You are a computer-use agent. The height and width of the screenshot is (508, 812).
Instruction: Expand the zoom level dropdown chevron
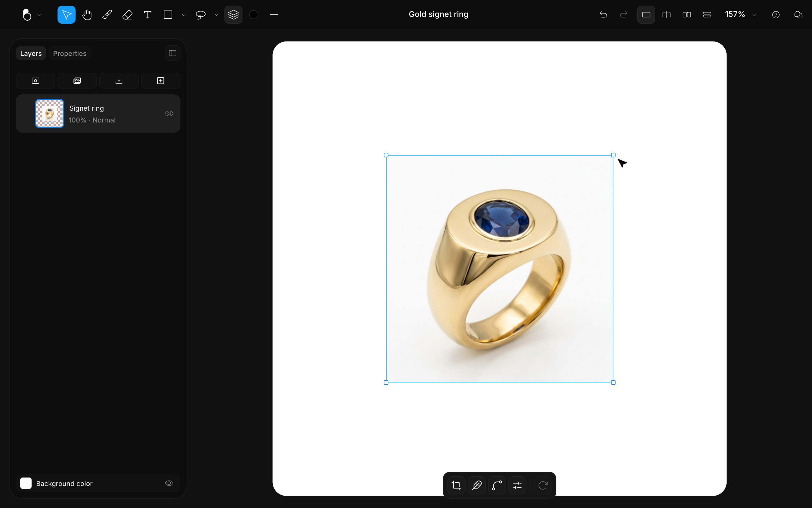click(x=754, y=15)
